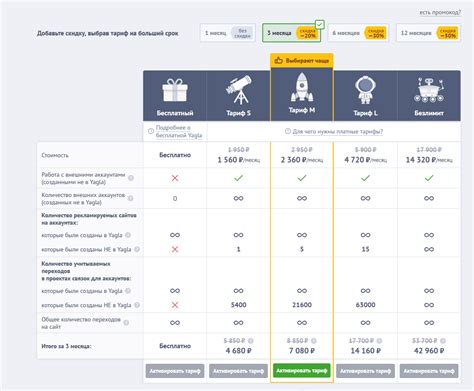Viewport: 474px width, 391px height.
Task: Click the value 0 in the free plan column
Action: 175,199
